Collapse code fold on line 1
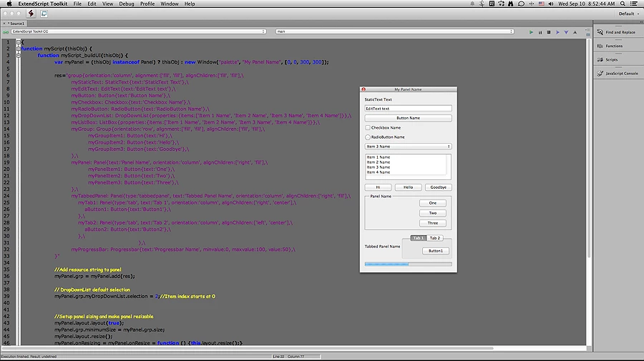The width and height of the screenshot is (644, 361). [18, 42]
